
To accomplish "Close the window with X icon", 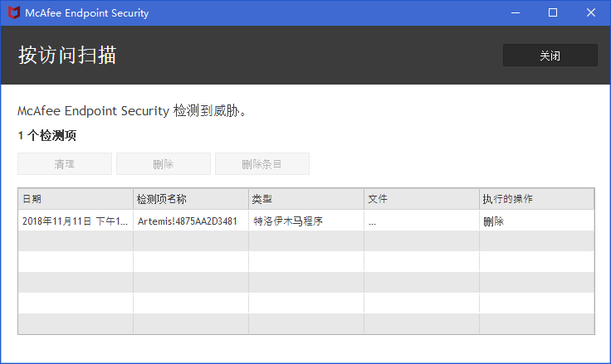I will click(591, 12).
